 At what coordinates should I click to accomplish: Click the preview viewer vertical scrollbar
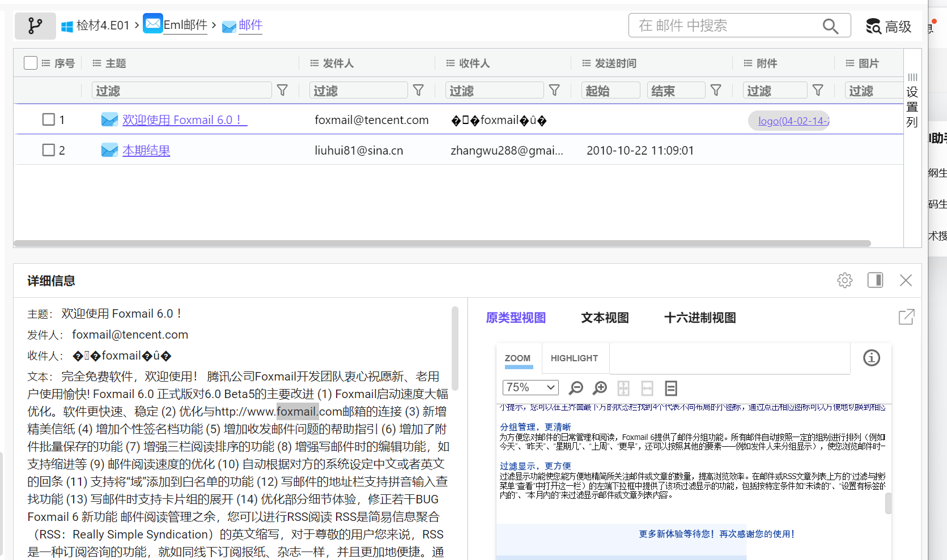click(x=888, y=503)
